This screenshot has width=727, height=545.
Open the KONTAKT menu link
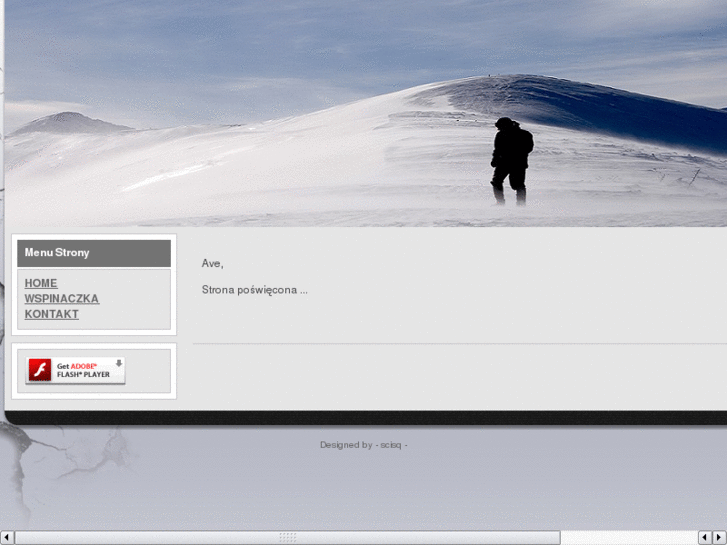tap(51, 314)
